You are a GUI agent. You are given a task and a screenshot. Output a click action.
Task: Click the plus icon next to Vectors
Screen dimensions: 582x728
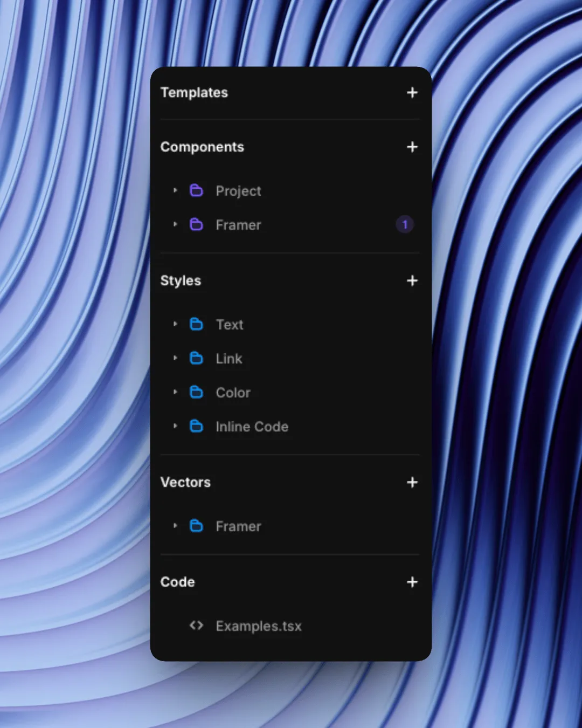coord(412,483)
